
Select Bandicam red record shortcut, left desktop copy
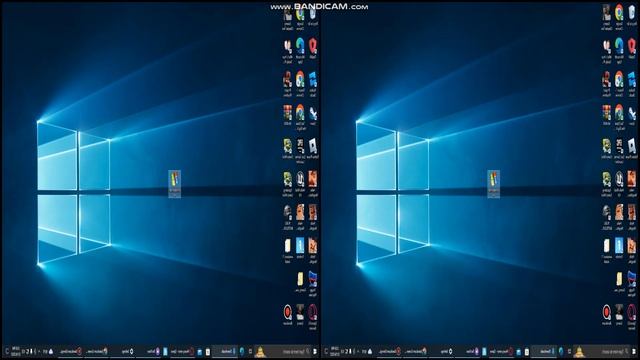288,315
